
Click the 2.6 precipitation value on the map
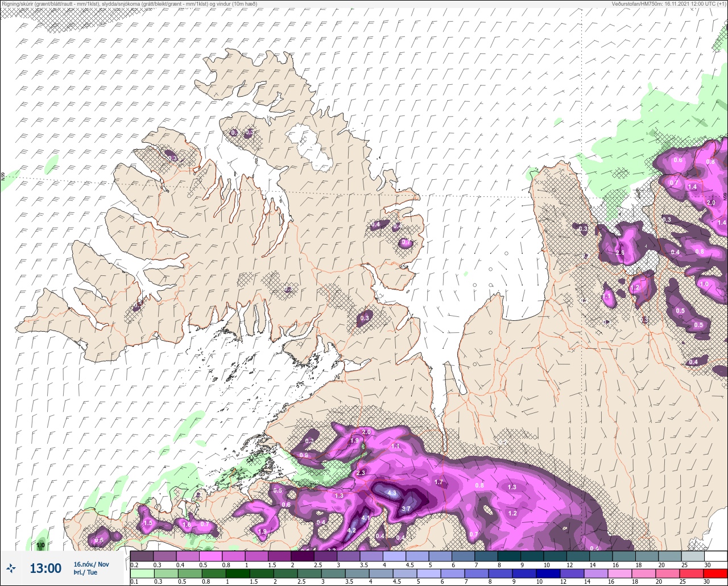pyautogui.click(x=620, y=253)
